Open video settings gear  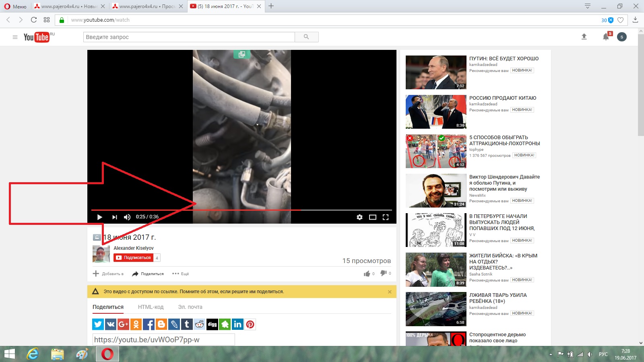[359, 217]
